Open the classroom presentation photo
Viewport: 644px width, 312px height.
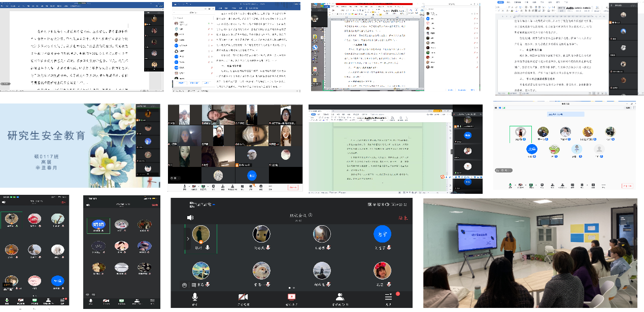[530, 253]
